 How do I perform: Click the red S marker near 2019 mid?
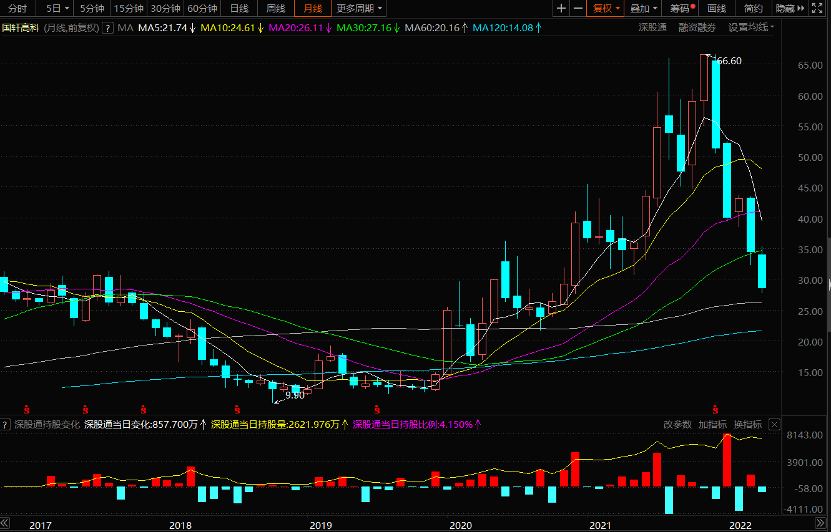(x=377, y=410)
